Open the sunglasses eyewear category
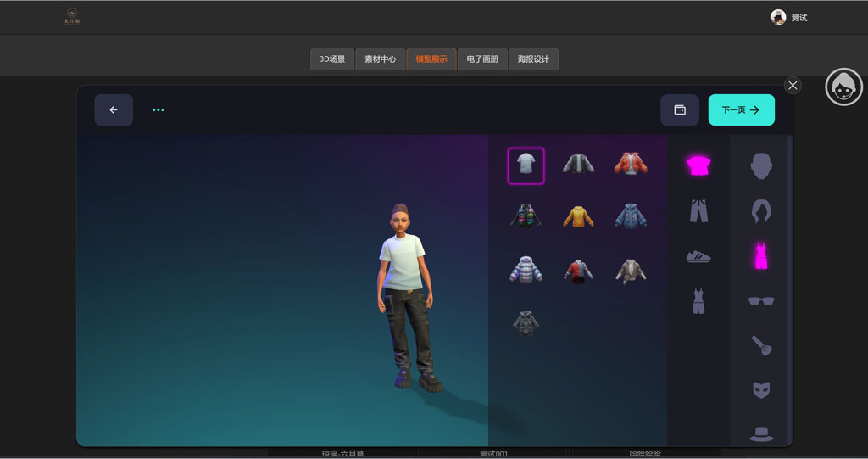The width and height of the screenshot is (868, 459). coord(761,301)
